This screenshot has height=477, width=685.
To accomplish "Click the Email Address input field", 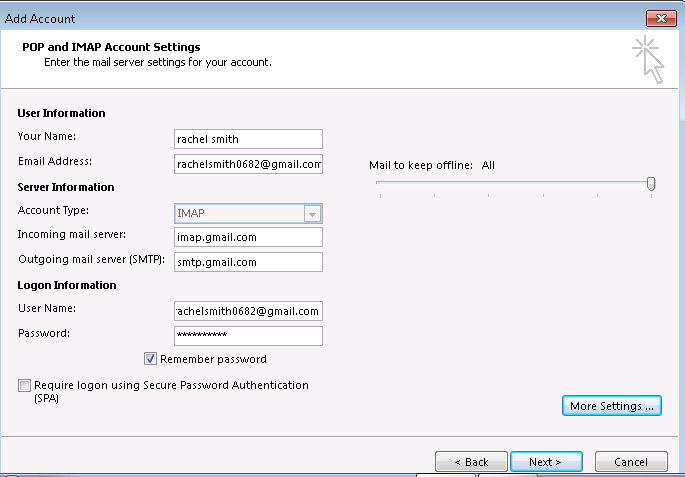I will 248,164.
